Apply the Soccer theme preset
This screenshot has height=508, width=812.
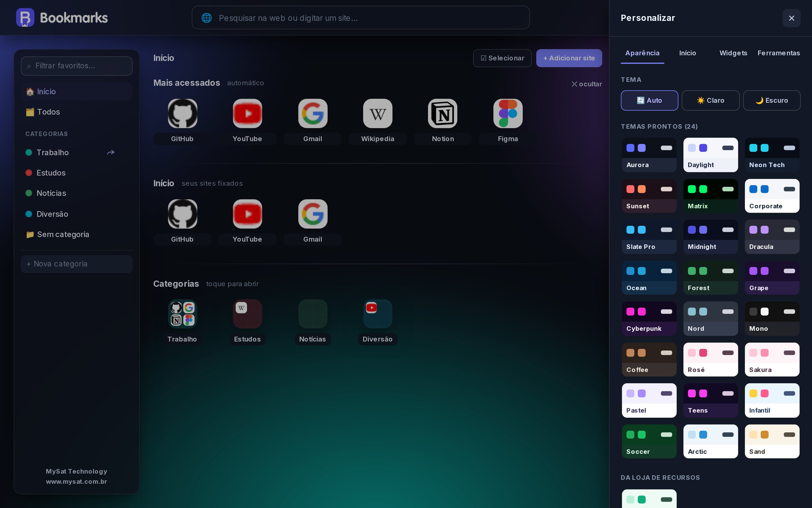pos(649,441)
